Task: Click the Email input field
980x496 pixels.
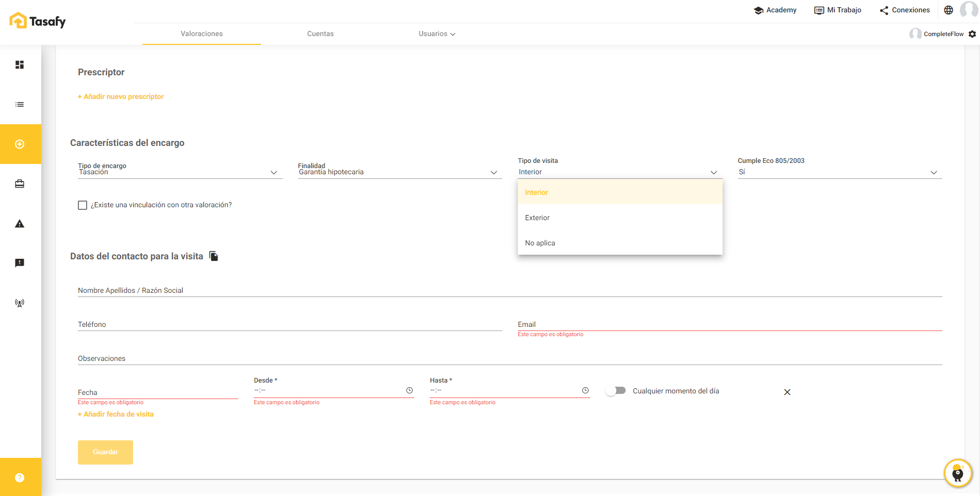Action: pyautogui.click(x=729, y=324)
